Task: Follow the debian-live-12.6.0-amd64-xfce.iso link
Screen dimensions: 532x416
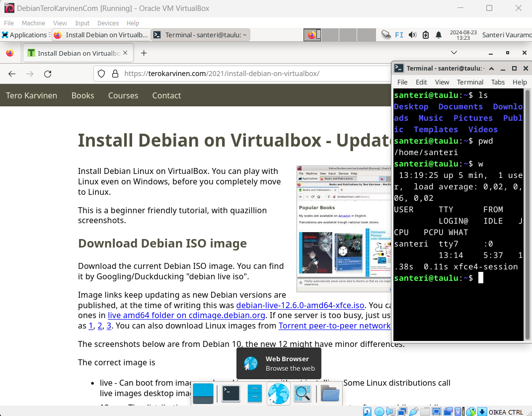Action: pyautogui.click(x=300, y=305)
